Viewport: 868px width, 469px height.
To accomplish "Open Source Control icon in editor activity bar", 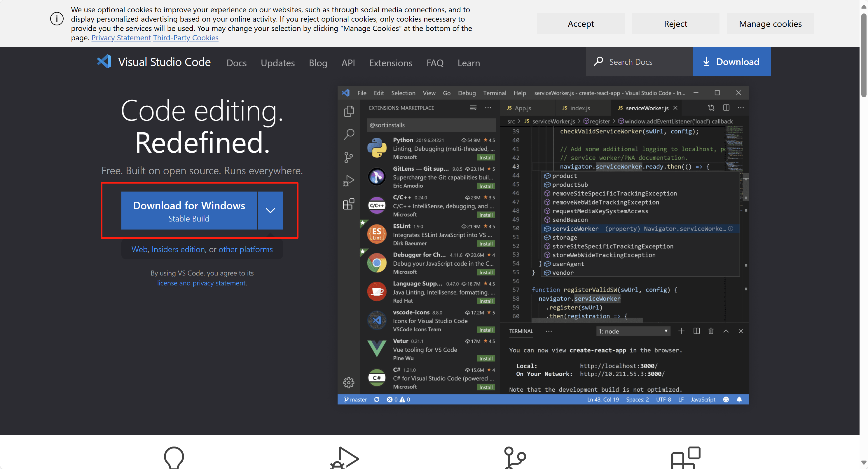I will coord(349,157).
